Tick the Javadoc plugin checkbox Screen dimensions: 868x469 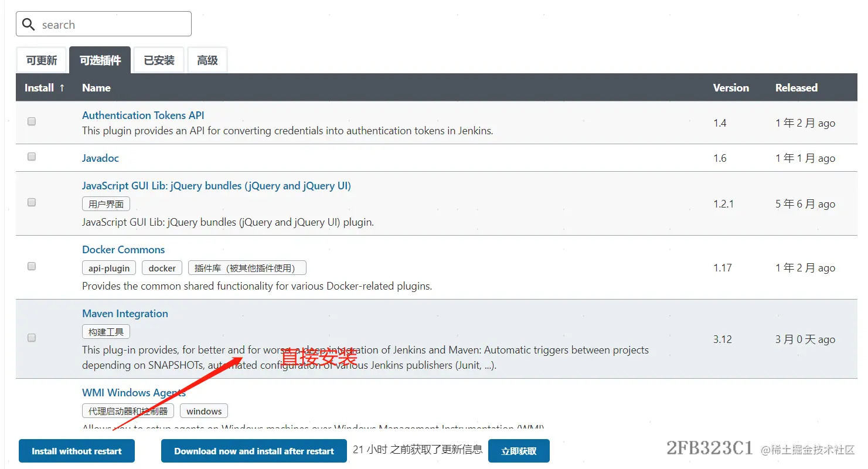32,157
